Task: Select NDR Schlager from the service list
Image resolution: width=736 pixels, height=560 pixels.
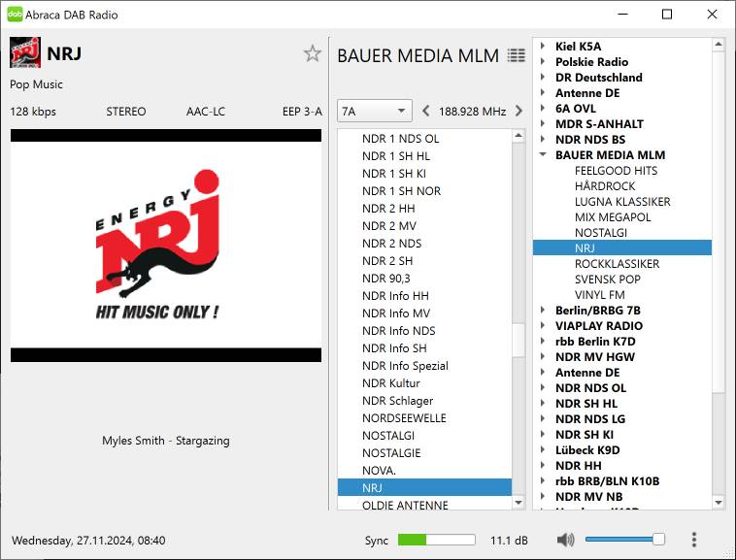Action: pyautogui.click(x=397, y=401)
